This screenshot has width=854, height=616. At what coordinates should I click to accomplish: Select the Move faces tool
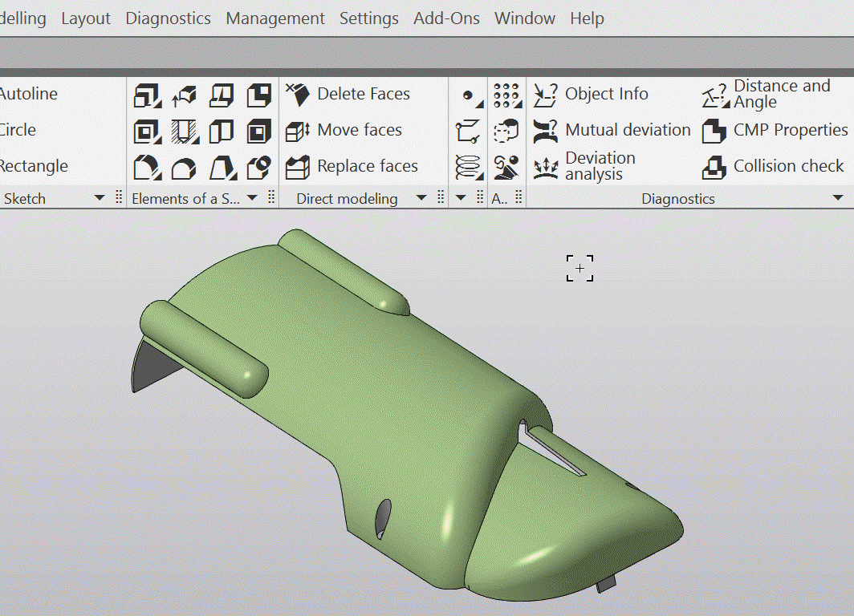tap(344, 131)
